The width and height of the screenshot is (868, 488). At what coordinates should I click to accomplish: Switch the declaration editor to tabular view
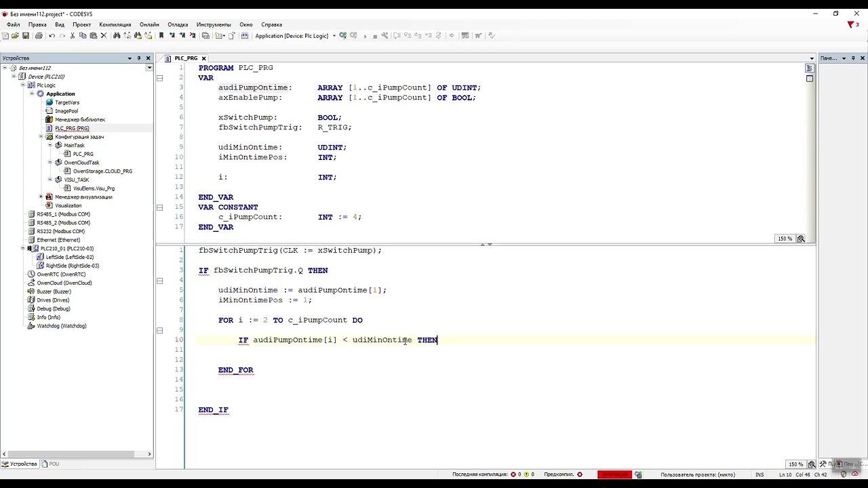809,79
